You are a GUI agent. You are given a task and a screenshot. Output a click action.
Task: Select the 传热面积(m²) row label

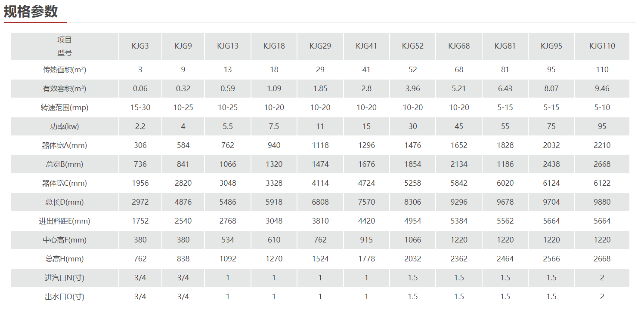(x=65, y=70)
